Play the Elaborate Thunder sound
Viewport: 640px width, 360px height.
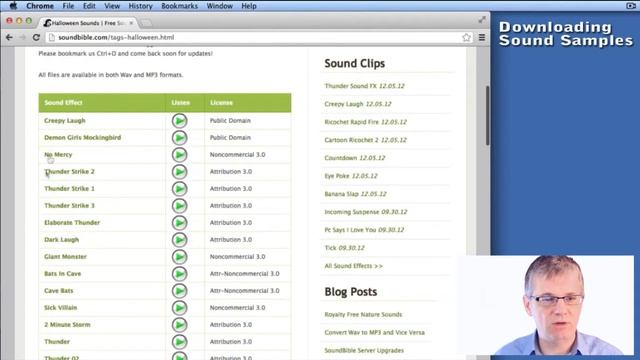coord(179,223)
